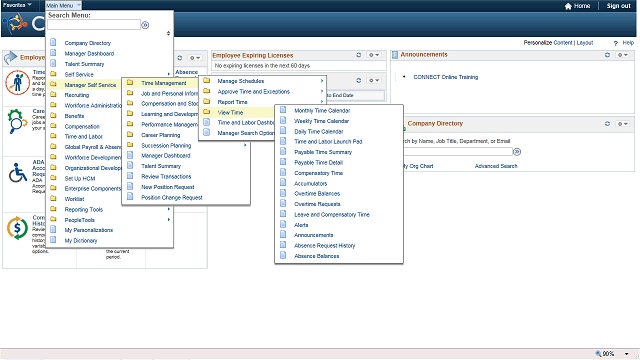Viewport: 640px width, 360px height.
Task: Refresh the Employee Expiring Licenses pagelet
Action: 358,55
